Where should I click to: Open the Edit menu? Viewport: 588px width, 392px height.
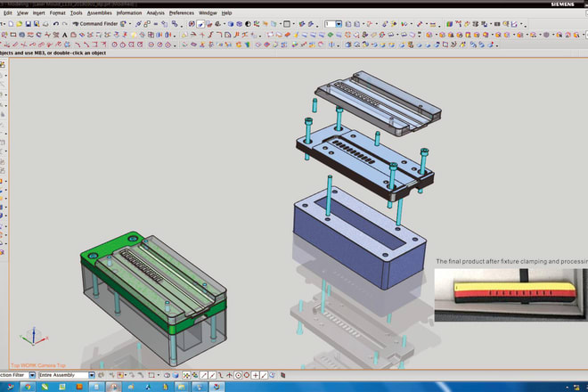point(7,13)
